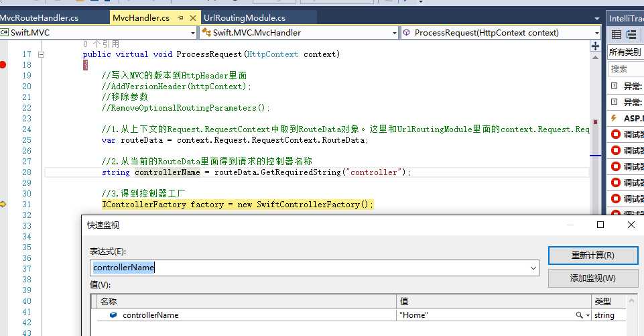The image size is (644, 336).
Task: Close the MvcHandler.cs tab
Action: tap(193, 17)
